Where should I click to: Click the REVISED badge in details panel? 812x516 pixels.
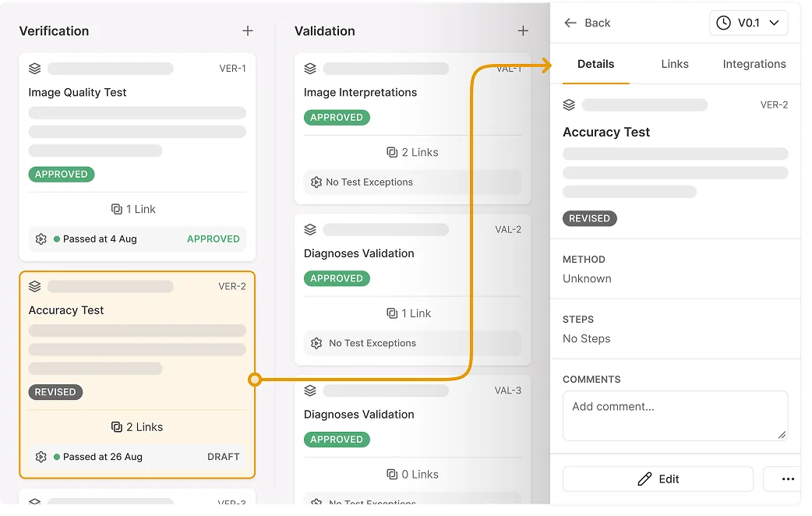(590, 218)
